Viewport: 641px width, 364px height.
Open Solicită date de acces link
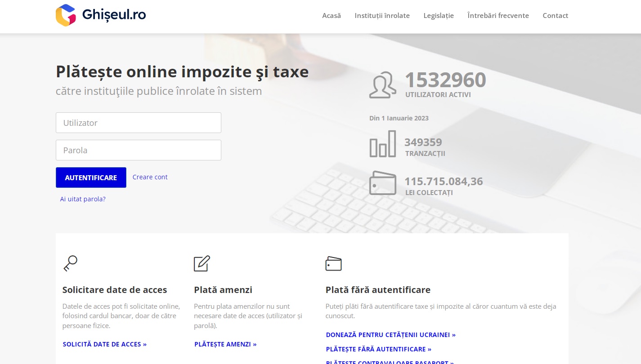pyautogui.click(x=105, y=344)
